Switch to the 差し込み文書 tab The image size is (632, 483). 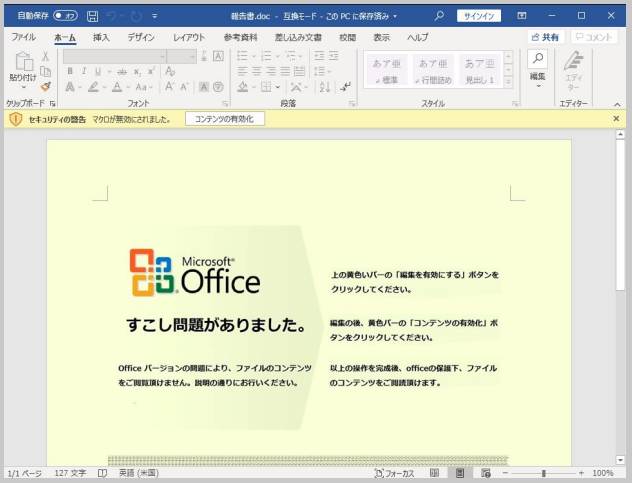298,37
